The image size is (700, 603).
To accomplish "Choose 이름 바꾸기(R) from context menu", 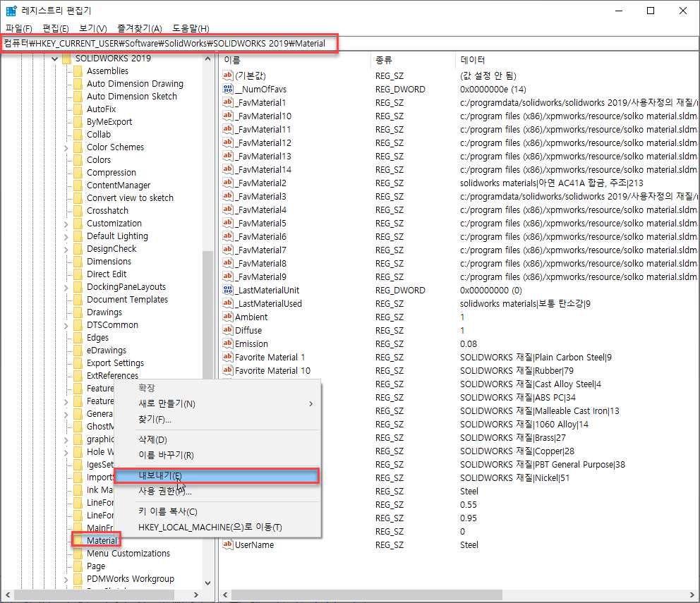I will pyautogui.click(x=217, y=456).
